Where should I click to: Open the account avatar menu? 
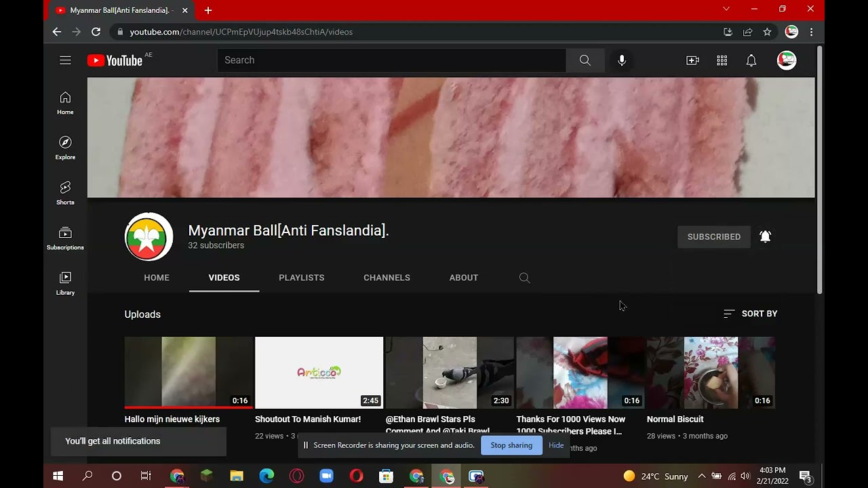pos(787,60)
